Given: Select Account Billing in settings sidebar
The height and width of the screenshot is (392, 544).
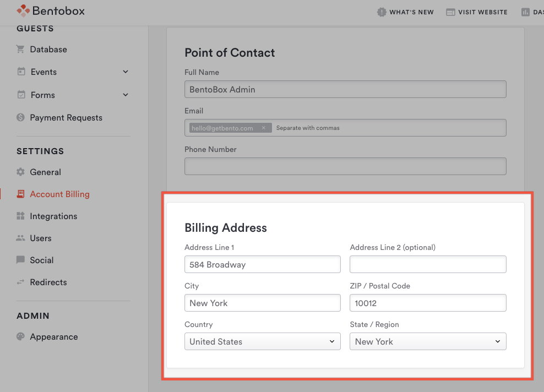Looking at the screenshot, I should click(59, 194).
